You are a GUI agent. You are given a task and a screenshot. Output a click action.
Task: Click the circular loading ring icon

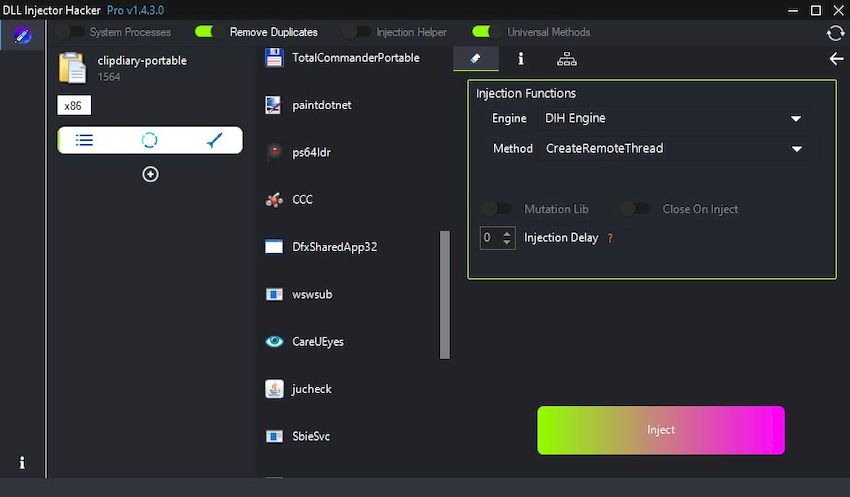[x=150, y=140]
